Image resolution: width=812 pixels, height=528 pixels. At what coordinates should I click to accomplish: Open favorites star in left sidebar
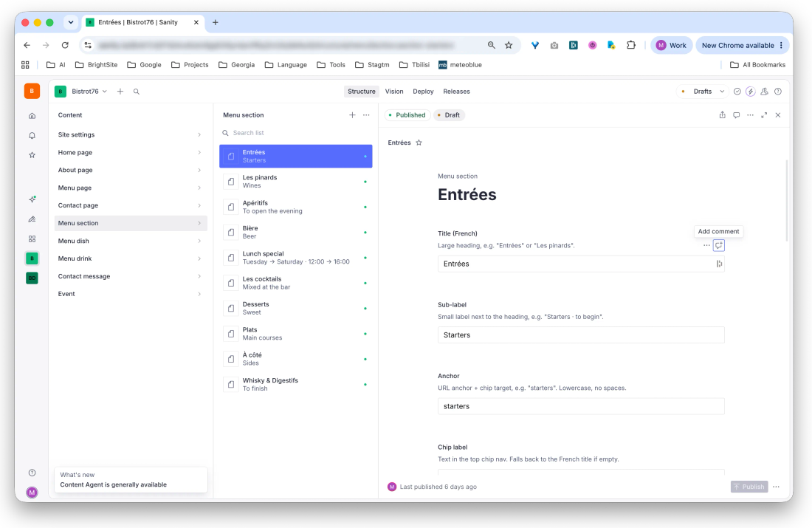click(x=32, y=155)
